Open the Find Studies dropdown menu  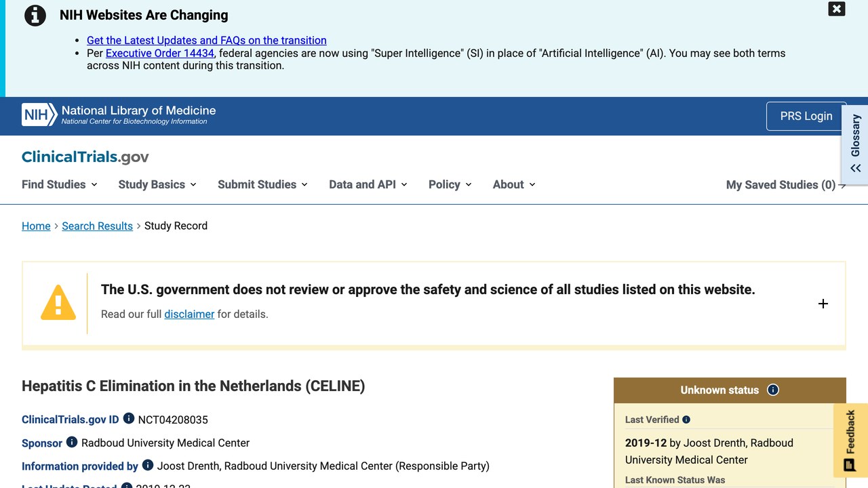(60, 184)
